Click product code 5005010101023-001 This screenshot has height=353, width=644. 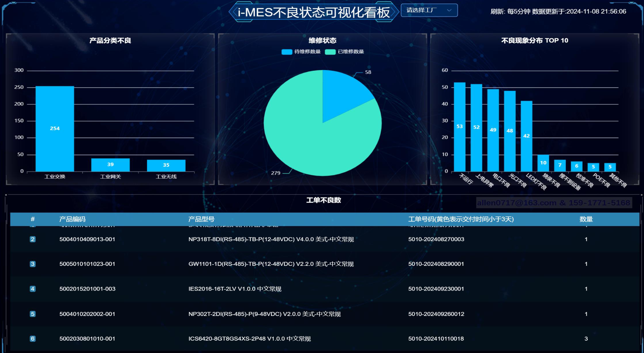tap(87, 264)
